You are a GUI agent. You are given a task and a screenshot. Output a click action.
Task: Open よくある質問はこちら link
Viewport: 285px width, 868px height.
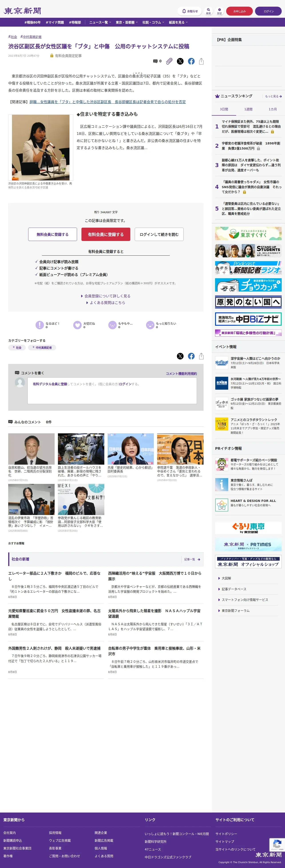click(x=107, y=303)
